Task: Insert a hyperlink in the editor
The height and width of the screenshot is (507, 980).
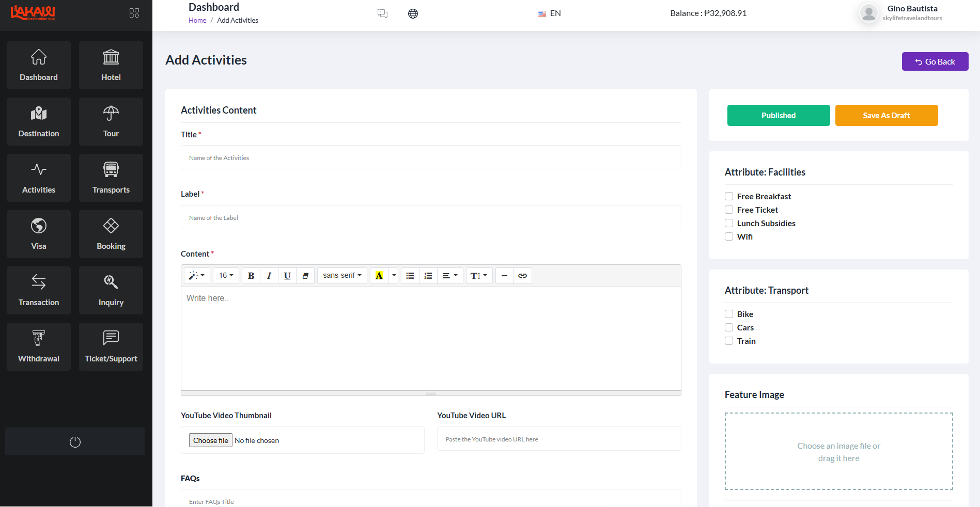Action: 523,276
